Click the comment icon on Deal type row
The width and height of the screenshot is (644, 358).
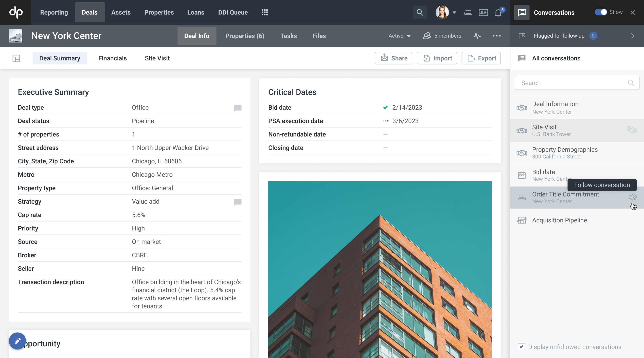(x=237, y=108)
